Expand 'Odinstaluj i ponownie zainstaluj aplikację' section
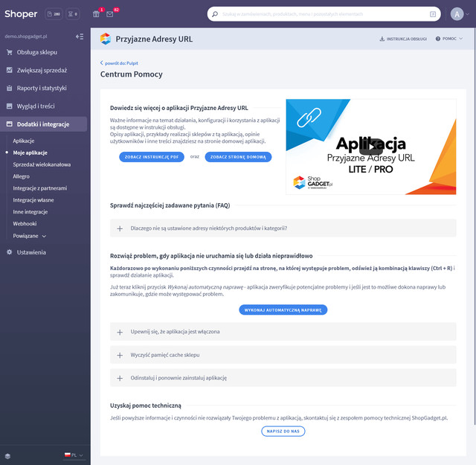The width and height of the screenshot is (476, 465). click(283, 378)
